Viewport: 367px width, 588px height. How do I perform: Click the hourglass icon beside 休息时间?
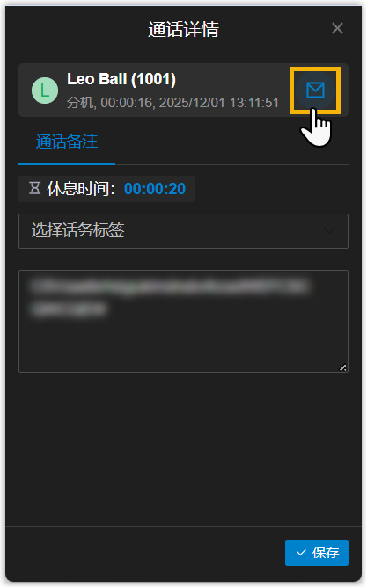[35, 188]
